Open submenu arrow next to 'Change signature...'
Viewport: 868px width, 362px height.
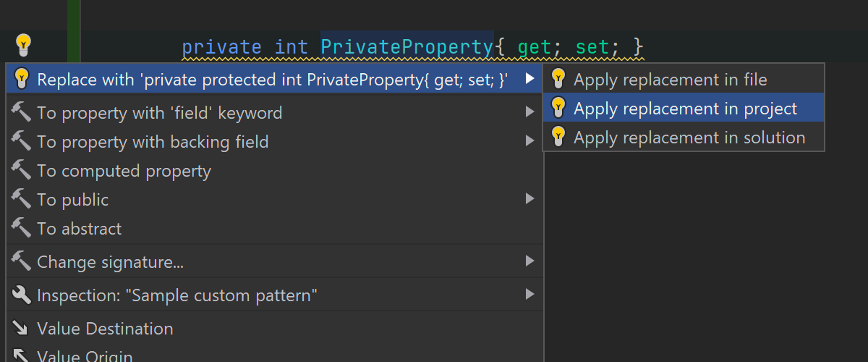[x=530, y=261]
